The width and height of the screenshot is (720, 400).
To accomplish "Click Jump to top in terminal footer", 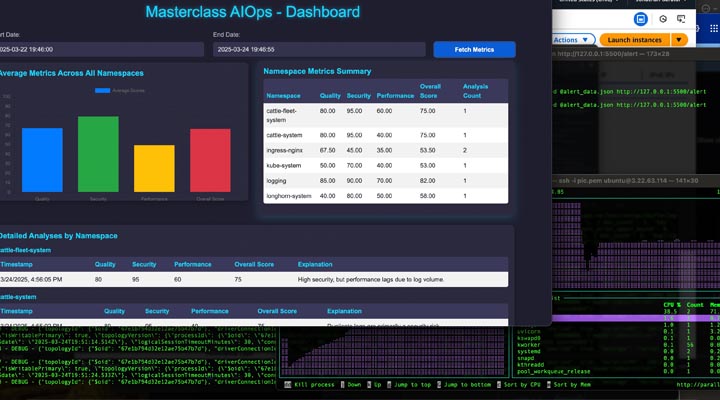I will click(412, 384).
